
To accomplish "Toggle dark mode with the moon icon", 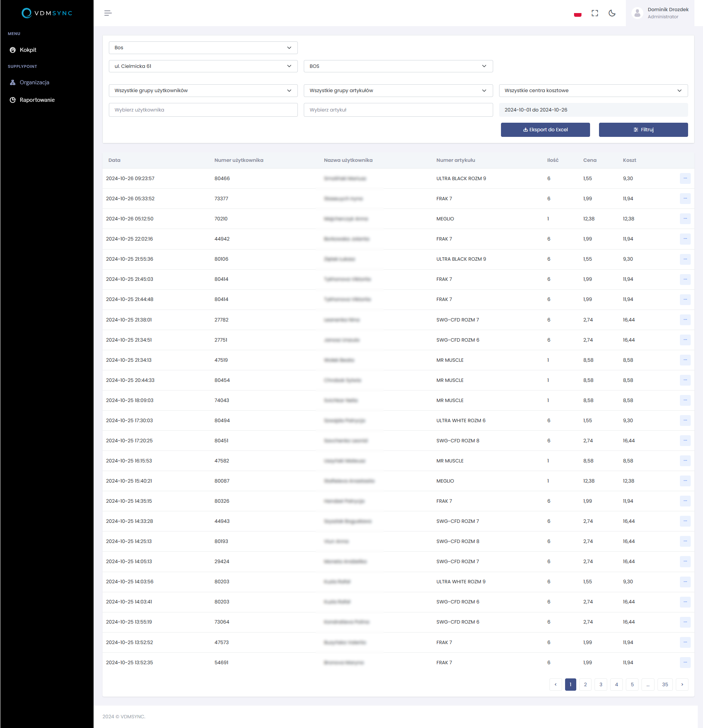I will pyautogui.click(x=612, y=13).
